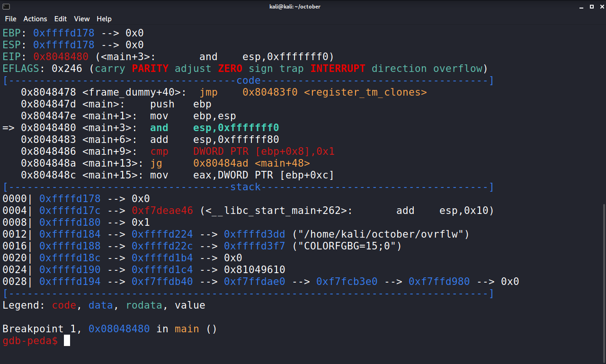606x364 pixels.
Task: Click the 'add esp,0xffffff80' instruction
Action: click(214, 140)
